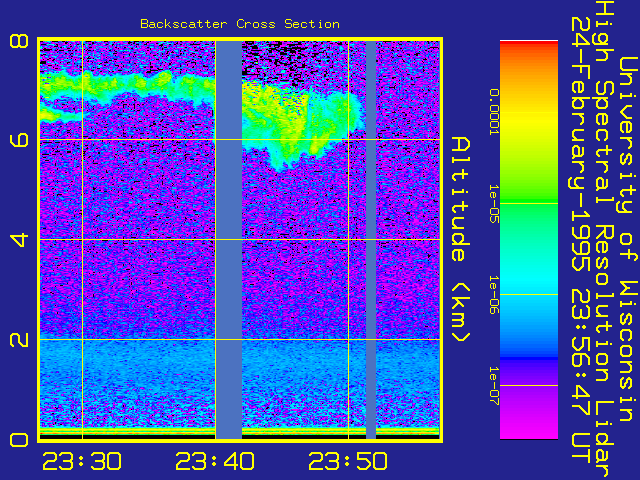Click the yellow band of the colorbar
Image resolution: width=640 pixels, height=480 pixels.
(529, 120)
